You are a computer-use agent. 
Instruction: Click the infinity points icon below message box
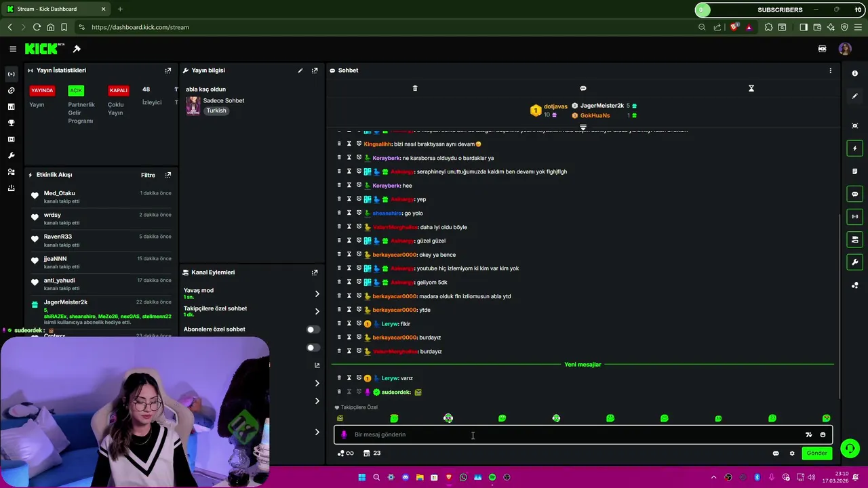[x=346, y=453]
